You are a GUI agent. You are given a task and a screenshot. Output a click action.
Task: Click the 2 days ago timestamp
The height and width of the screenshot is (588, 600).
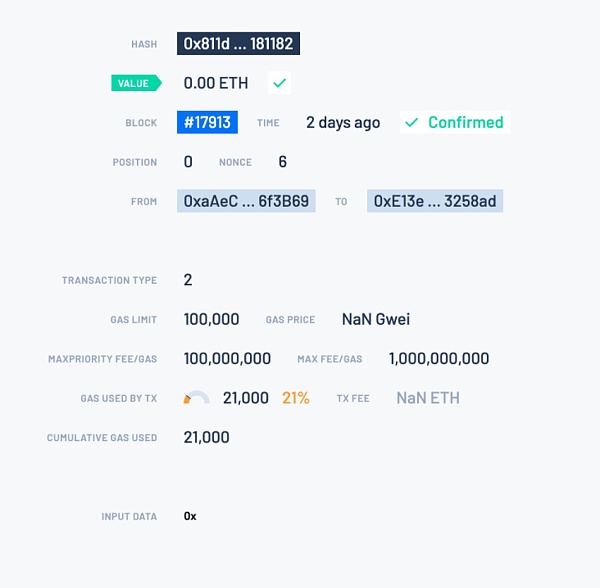pyautogui.click(x=343, y=122)
